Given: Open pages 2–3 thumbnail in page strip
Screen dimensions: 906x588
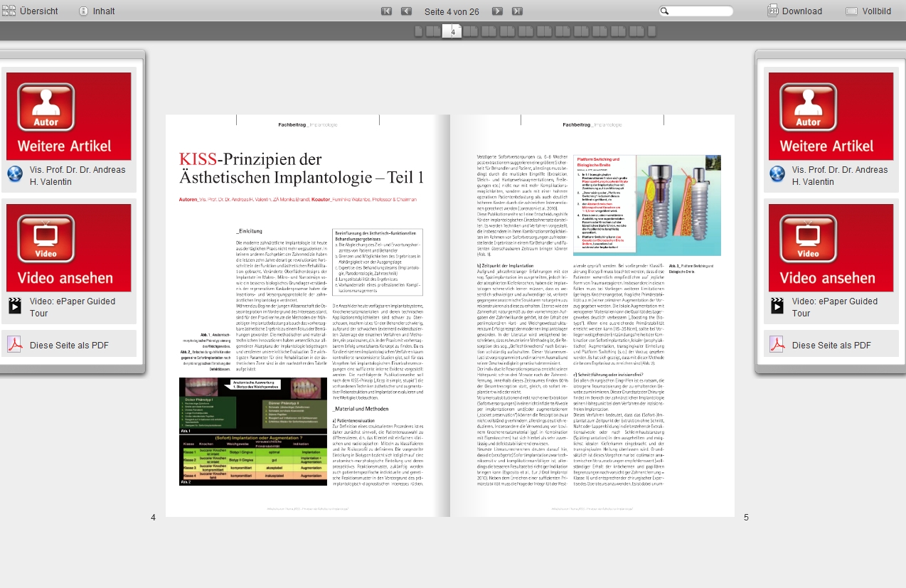Looking at the screenshot, I should point(433,31).
